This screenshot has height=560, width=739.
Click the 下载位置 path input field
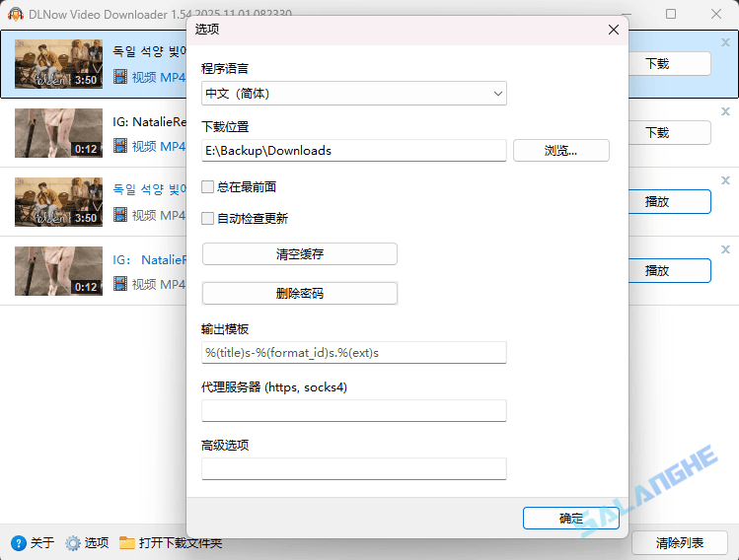point(354,150)
